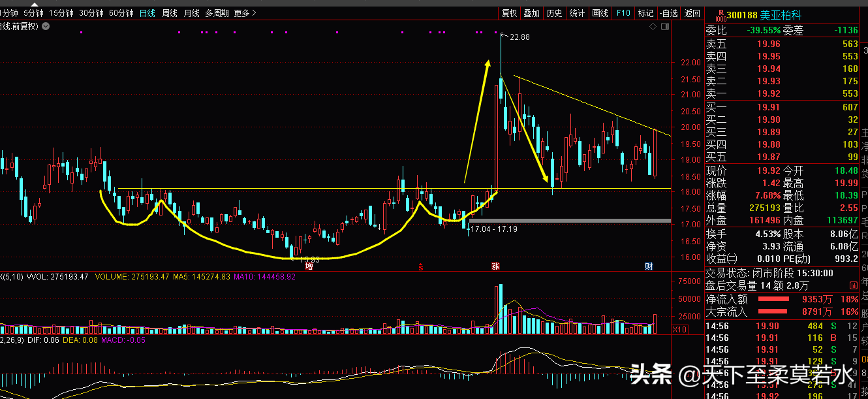Click the X10 volume scale indicator
This screenshot has height=399, width=868.
point(680,330)
